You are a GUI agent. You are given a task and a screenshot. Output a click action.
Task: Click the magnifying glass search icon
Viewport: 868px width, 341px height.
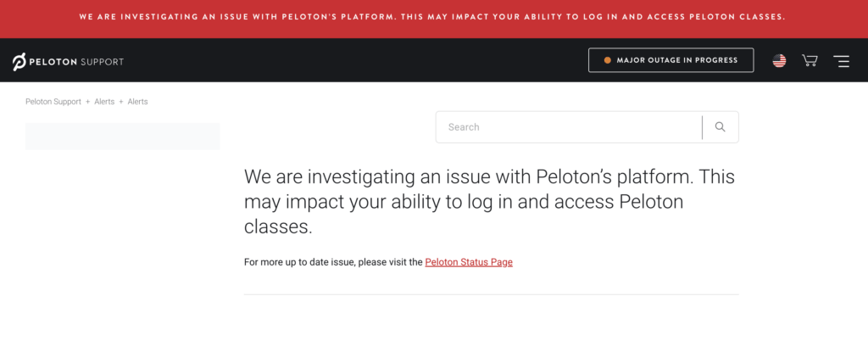click(721, 126)
